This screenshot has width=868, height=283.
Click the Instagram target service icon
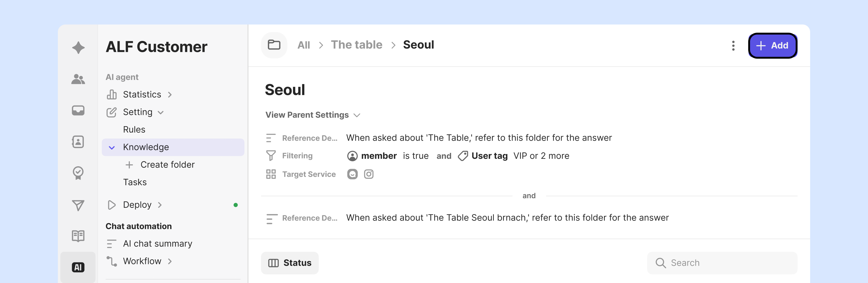coord(369,174)
